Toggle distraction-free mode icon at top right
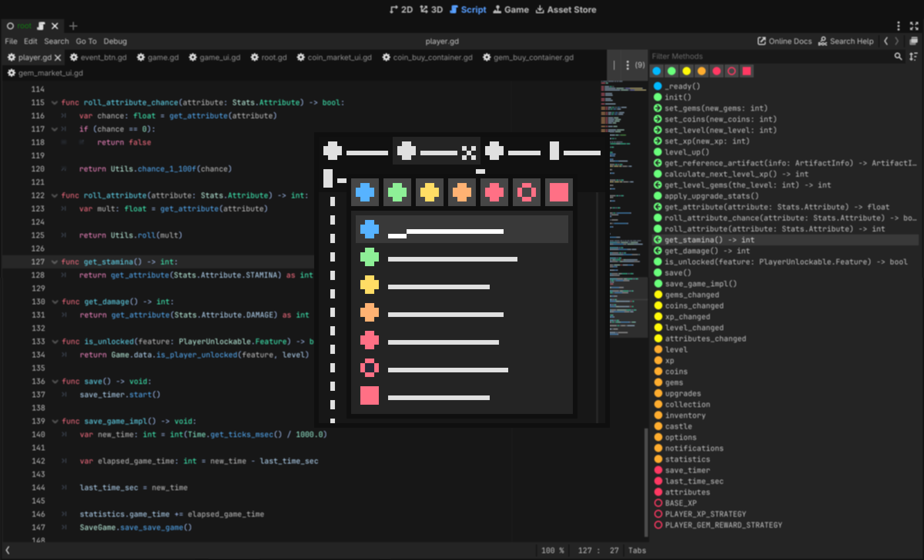The image size is (924, 560). coord(914,26)
